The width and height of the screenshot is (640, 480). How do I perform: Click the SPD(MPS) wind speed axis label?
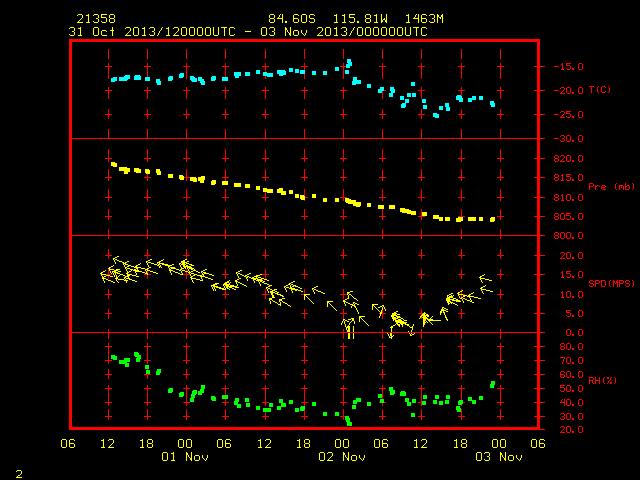point(611,283)
